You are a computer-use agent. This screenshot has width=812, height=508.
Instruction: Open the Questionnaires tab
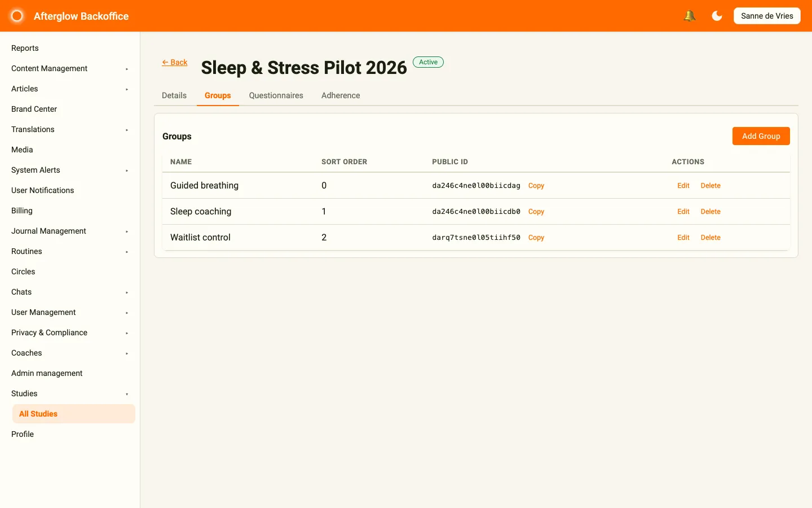coord(276,95)
